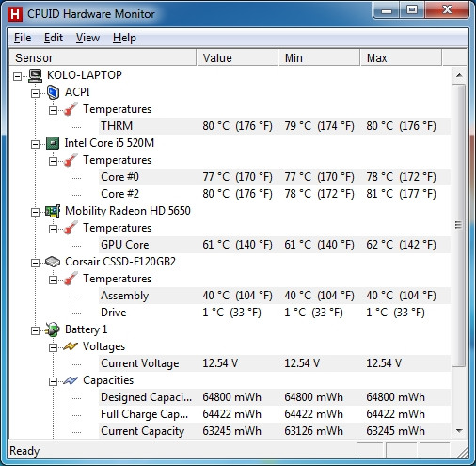Select the KOLO-LAPTOP computer icon

coord(35,75)
